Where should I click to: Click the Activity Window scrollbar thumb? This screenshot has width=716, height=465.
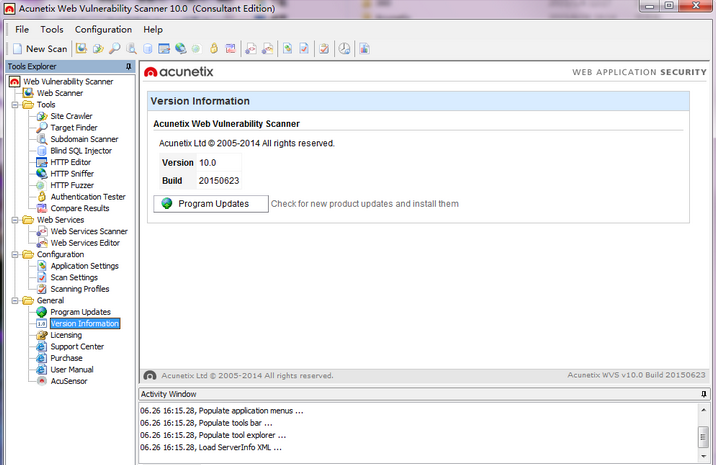point(703,437)
